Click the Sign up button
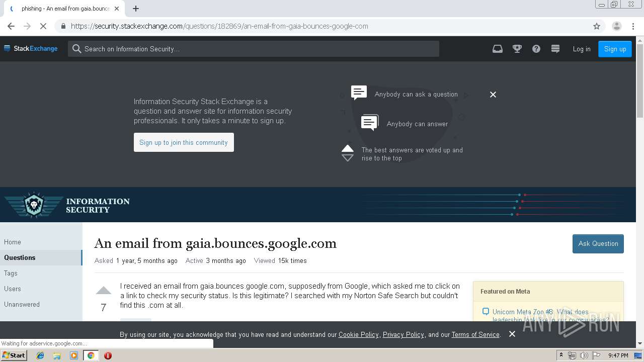Viewport: 644px width, 362px height. coord(615,49)
